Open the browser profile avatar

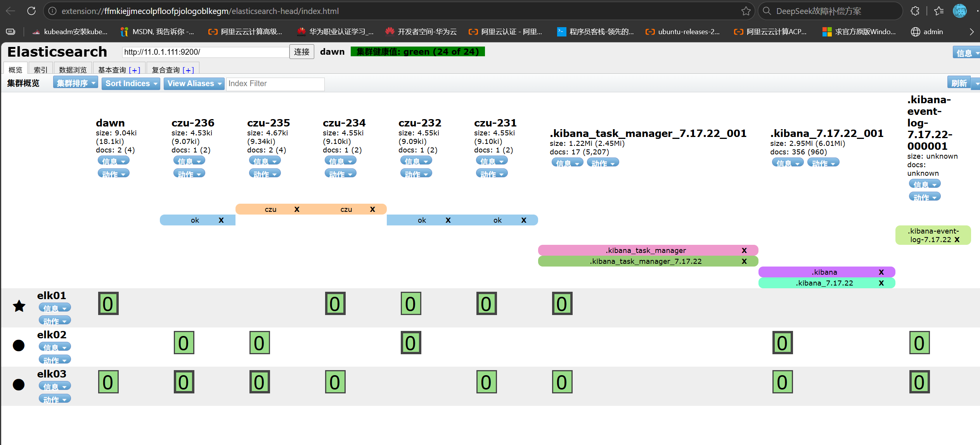[960, 11]
